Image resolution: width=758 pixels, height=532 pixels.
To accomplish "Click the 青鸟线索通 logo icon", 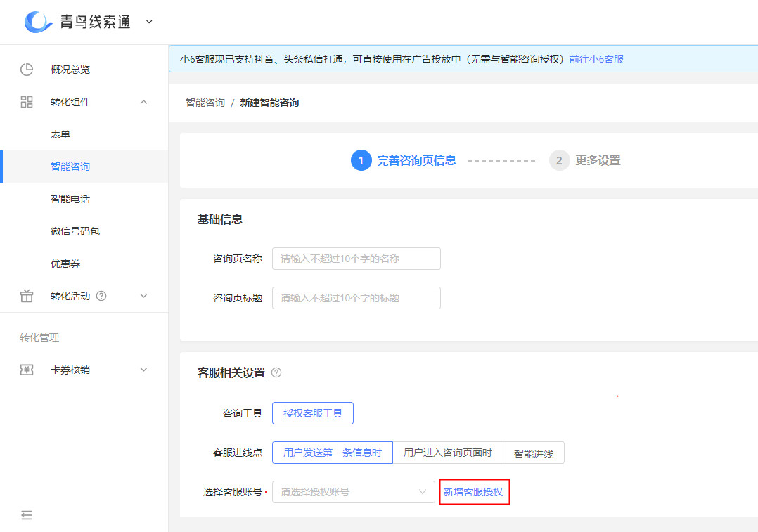I will (39, 21).
